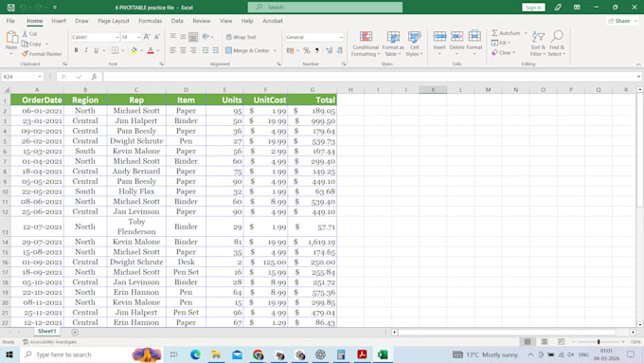Toggle Wrap Text on selected cells
Screen dimensions: 644x363
click(241, 37)
